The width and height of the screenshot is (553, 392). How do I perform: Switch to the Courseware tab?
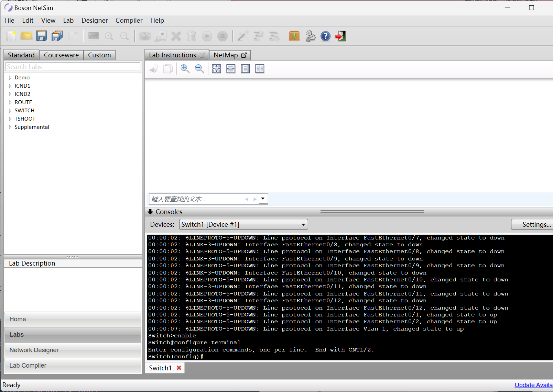61,55
